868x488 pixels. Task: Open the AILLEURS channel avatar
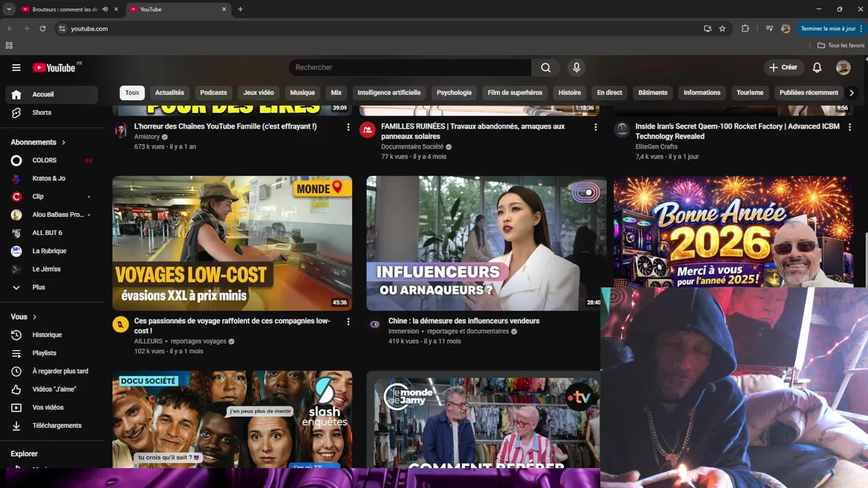(x=121, y=325)
